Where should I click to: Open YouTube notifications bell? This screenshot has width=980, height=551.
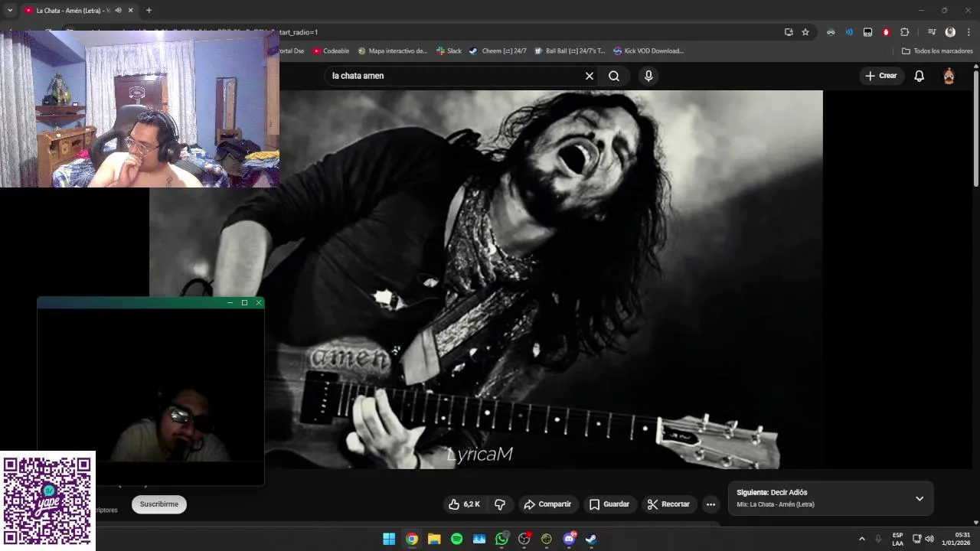(920, 76)
